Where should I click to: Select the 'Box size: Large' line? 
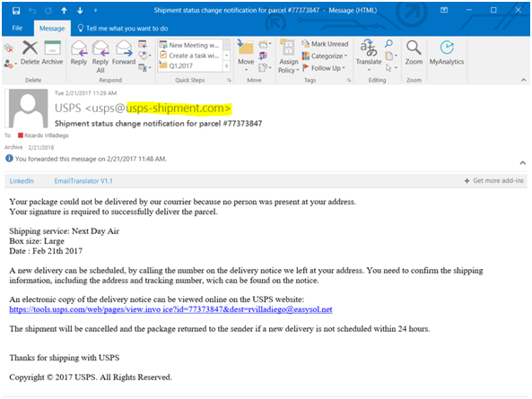(x=37, y=241)
